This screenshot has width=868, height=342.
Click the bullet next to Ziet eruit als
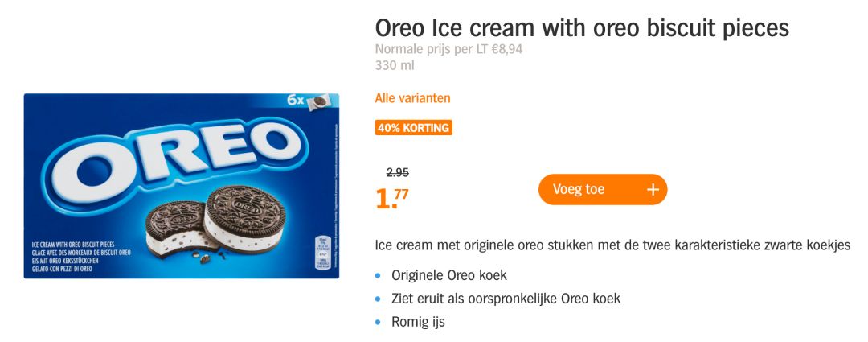click(379, 299)
